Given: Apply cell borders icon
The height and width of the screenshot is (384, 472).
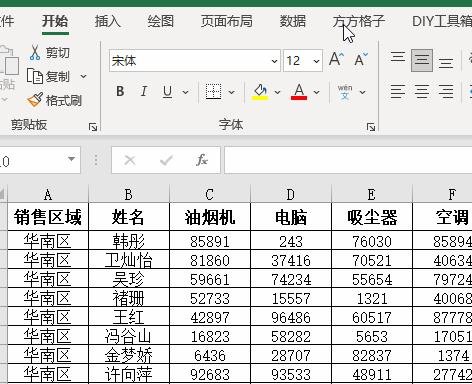Looking at the screenshot, I should 213,91.
